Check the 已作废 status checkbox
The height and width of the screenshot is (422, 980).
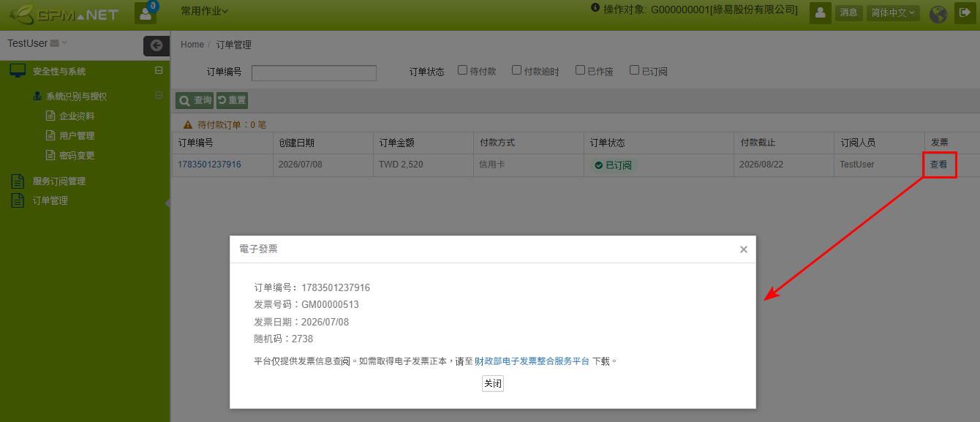[580, 70]
